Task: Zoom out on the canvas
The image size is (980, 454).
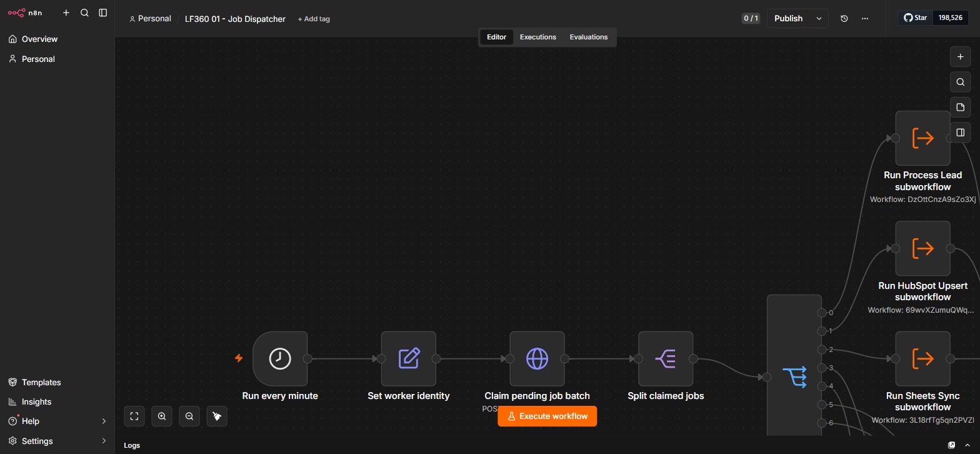Action: click(189, 416)
